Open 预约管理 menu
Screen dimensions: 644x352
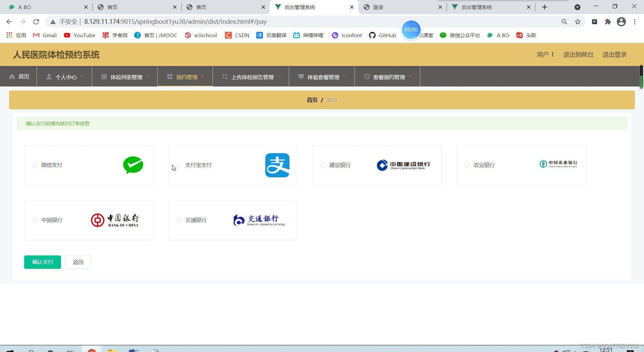pos(185,77)
